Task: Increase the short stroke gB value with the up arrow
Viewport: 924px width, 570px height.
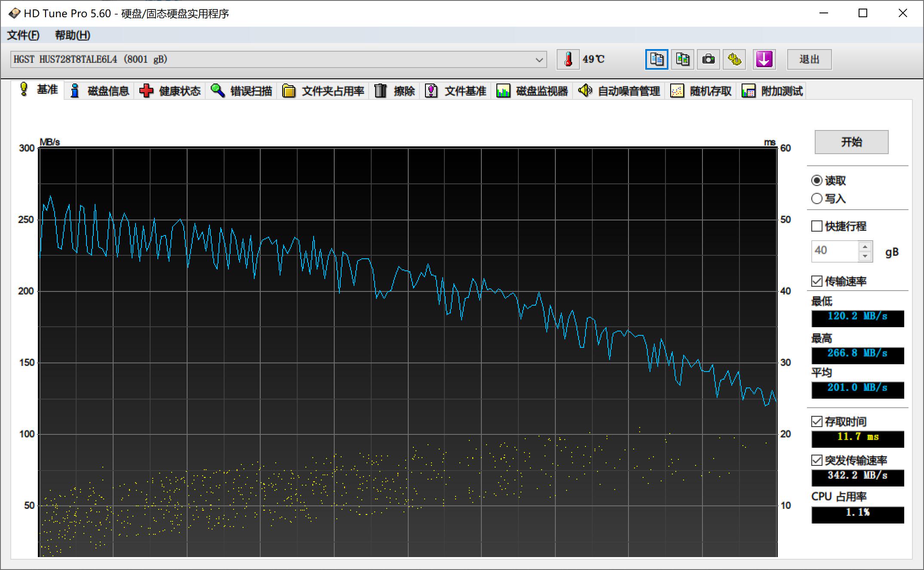Action: pos(865,247)
